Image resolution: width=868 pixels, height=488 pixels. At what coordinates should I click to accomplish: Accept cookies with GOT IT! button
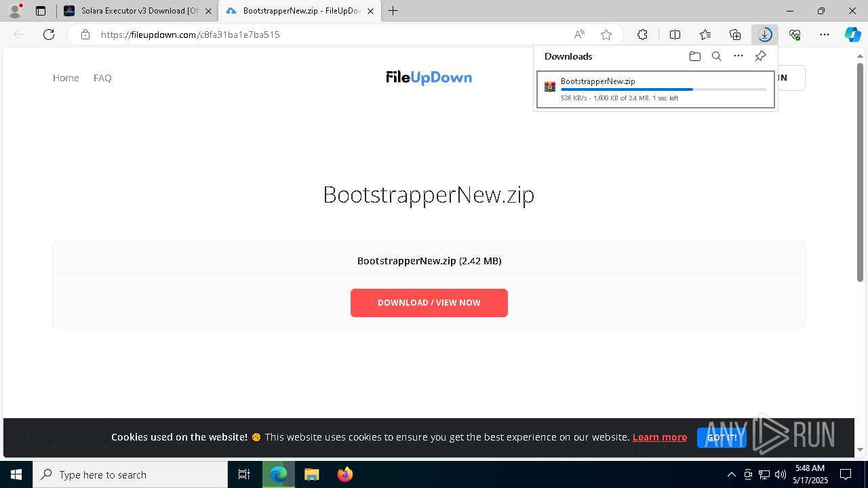click(x=722, y=438)
